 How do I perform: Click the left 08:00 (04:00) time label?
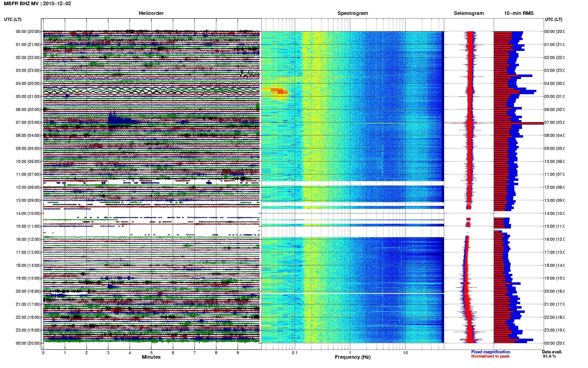click(28, 135)
